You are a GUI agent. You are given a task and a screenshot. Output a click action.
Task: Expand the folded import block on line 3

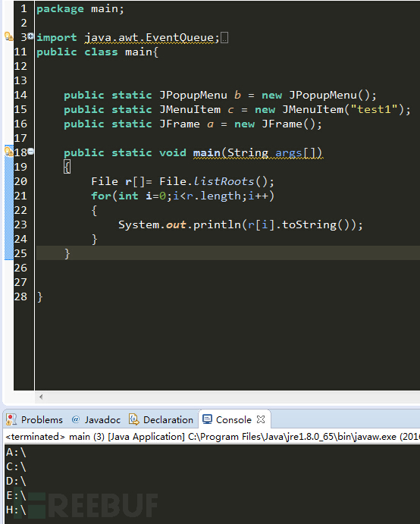[30, 36]
